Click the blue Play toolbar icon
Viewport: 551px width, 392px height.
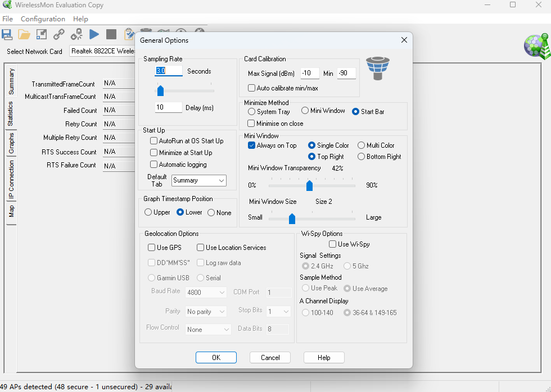tap(94, 34)
